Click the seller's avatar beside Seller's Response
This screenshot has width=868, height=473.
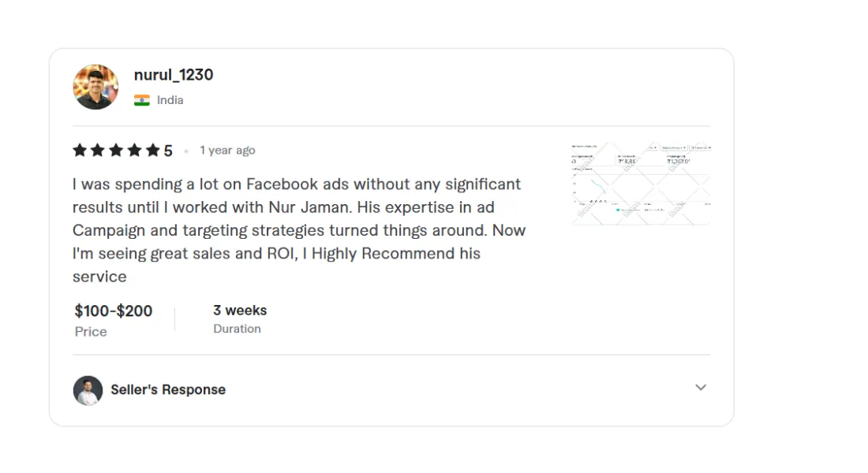click(88, 390)
